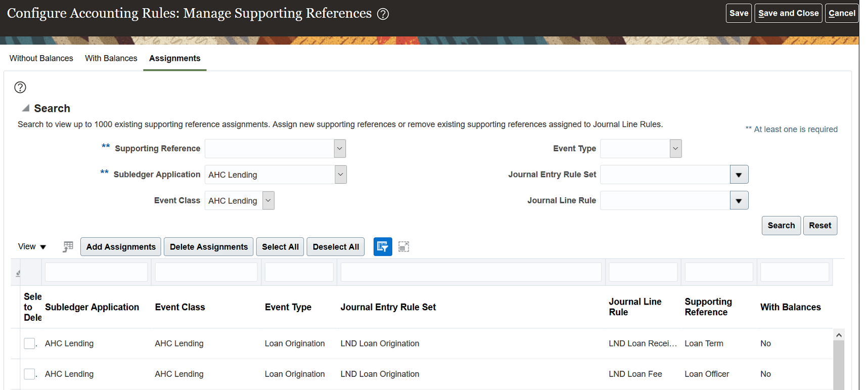Open the Supporting Reference dropdown

tap(340, 149)
